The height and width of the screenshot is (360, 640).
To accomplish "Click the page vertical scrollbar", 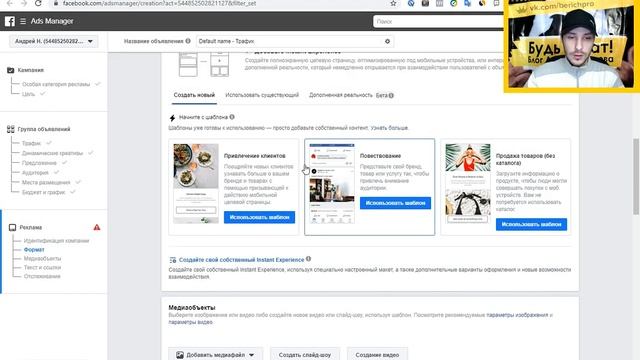I will [x=636, y=176].
